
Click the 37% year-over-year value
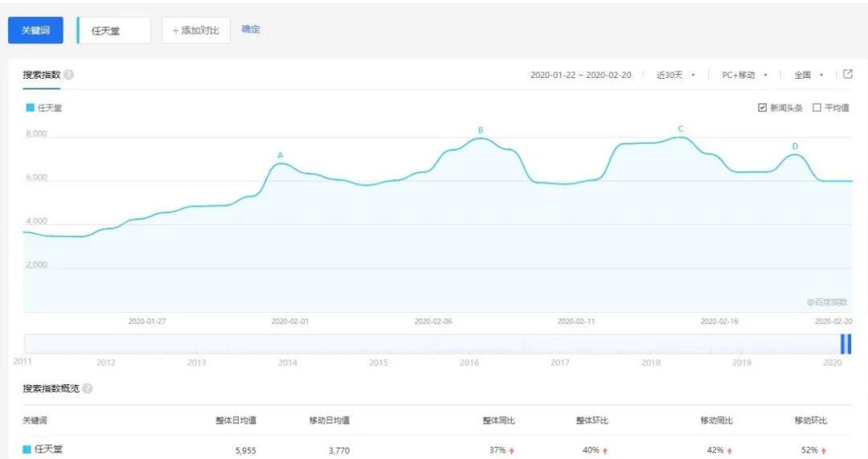pos(497,450)
